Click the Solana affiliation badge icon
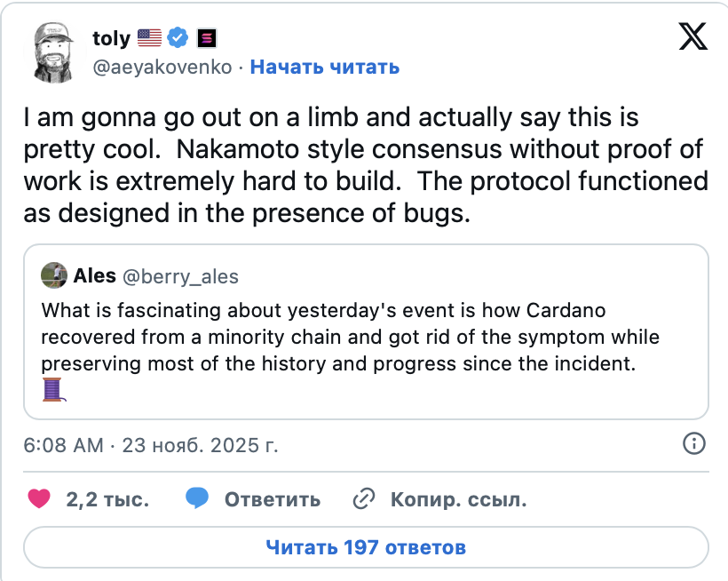 [x=207, y=38]
